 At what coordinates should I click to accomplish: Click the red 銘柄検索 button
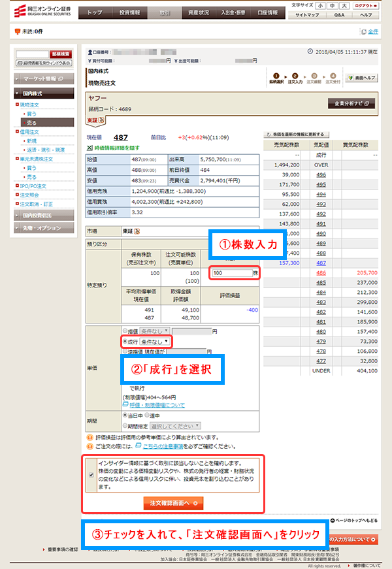61,54
